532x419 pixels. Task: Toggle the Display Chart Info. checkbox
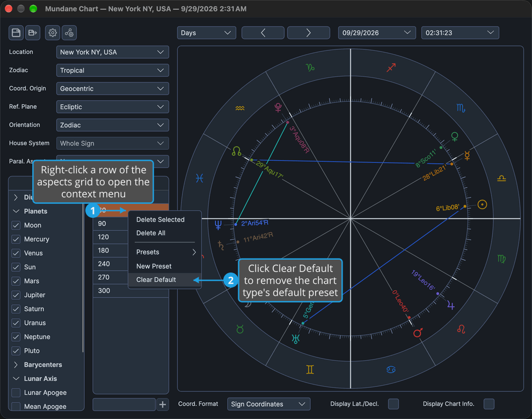point(489,404)
